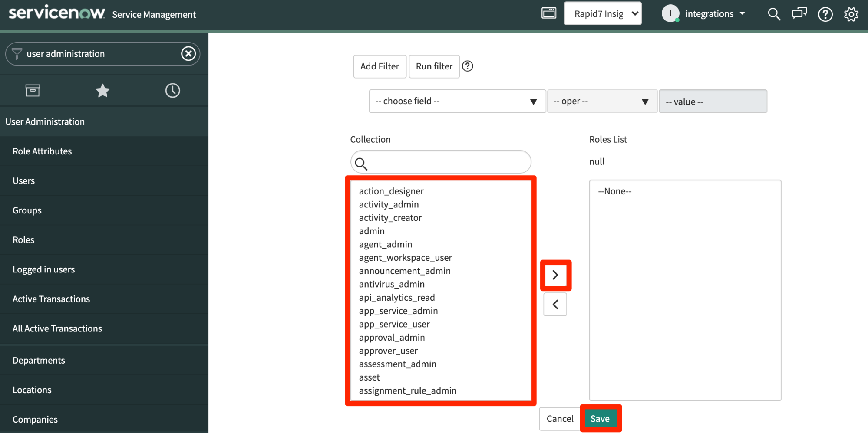This screenshot has width=868, height=433.
Task: Open the system settings gear
Action: pos(851,14)
